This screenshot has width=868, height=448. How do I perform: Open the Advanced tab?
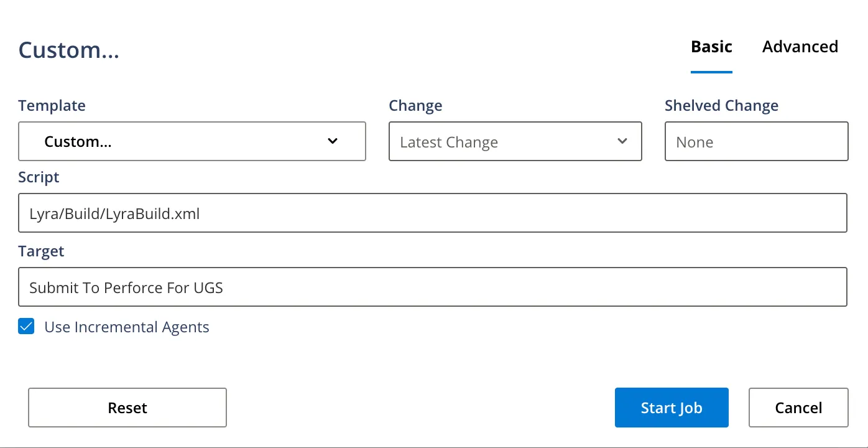(x=800, y=47)
